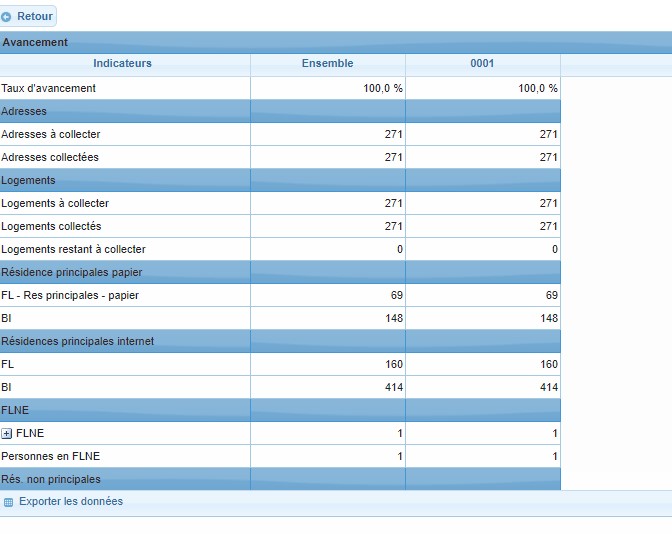Click the blue back arrow icon beside Retour
672x534 pixels.
point(8,17)
